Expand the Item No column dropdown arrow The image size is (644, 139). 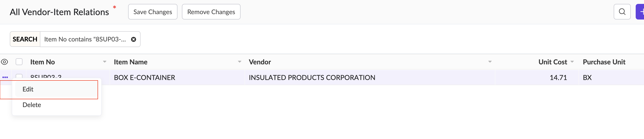click(x=104, y=62)
